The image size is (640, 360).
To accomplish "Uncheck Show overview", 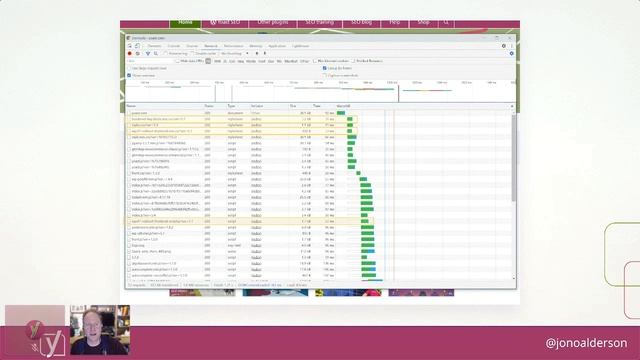I will click(129, 76).
